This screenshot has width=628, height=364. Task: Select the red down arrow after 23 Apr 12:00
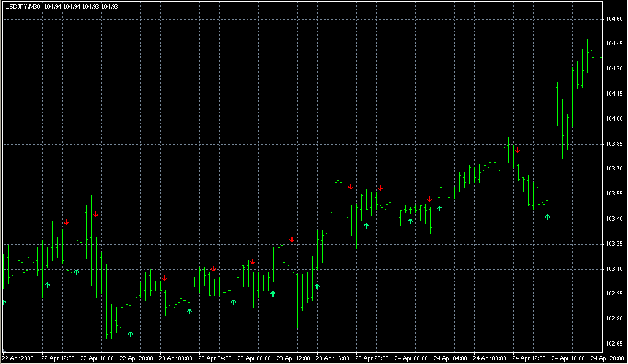pos(292,240)
